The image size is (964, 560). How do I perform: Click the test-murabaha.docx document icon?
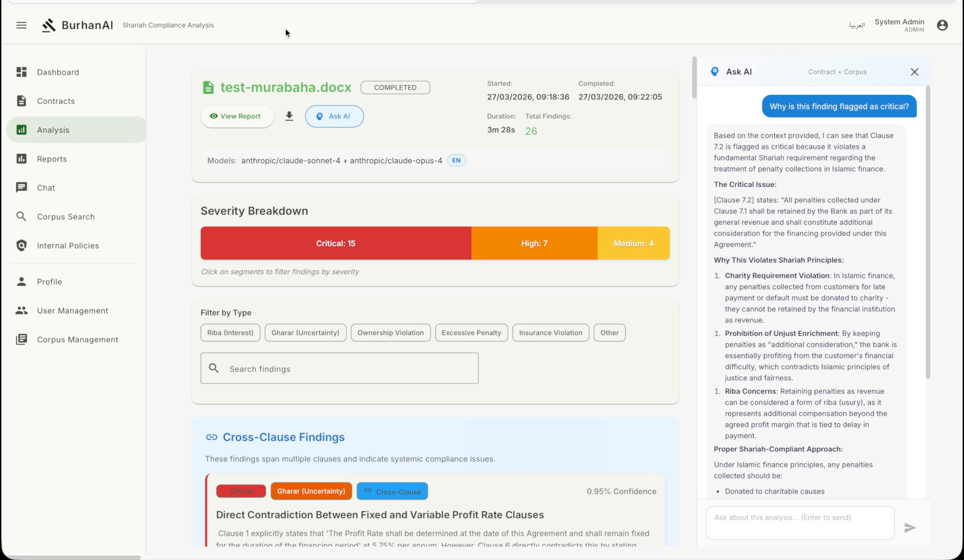(208, 87)
